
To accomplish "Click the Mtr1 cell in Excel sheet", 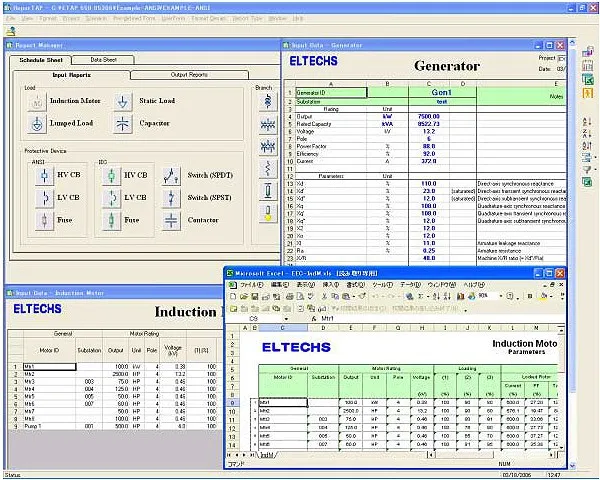I will pyautogui.click(x=283, y=403).
